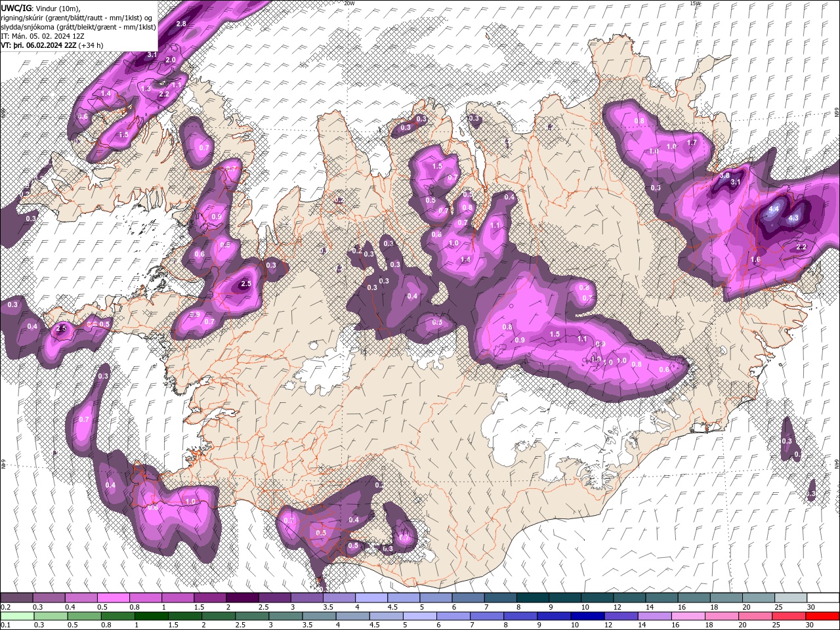Click the 3.8 precipitation value on the map

coord(724,175)
